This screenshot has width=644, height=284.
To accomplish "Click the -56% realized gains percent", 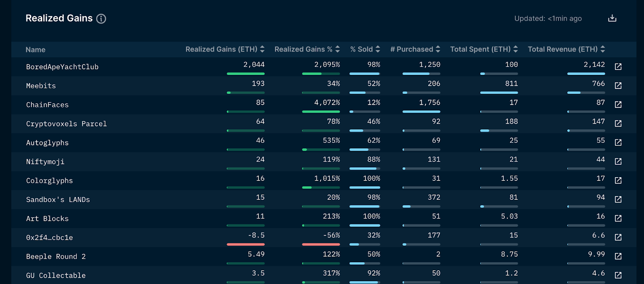I will tap(331, 235).
